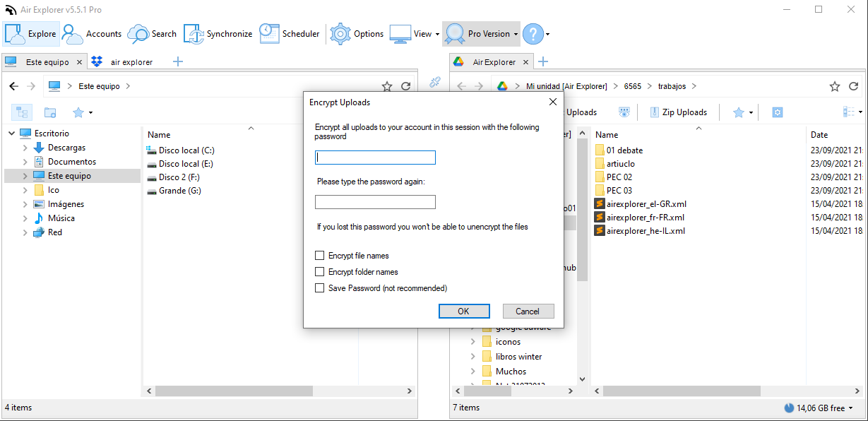This screenshot has height=421, width=868.
Task: Select the Search tool
Action: click(x=152, y=33)
